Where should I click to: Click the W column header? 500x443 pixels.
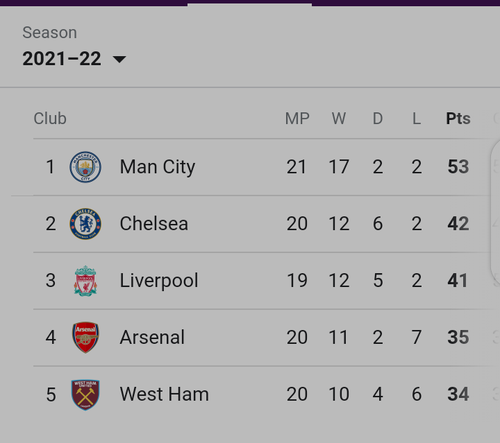pyautogui.click(x=339, y=118)
